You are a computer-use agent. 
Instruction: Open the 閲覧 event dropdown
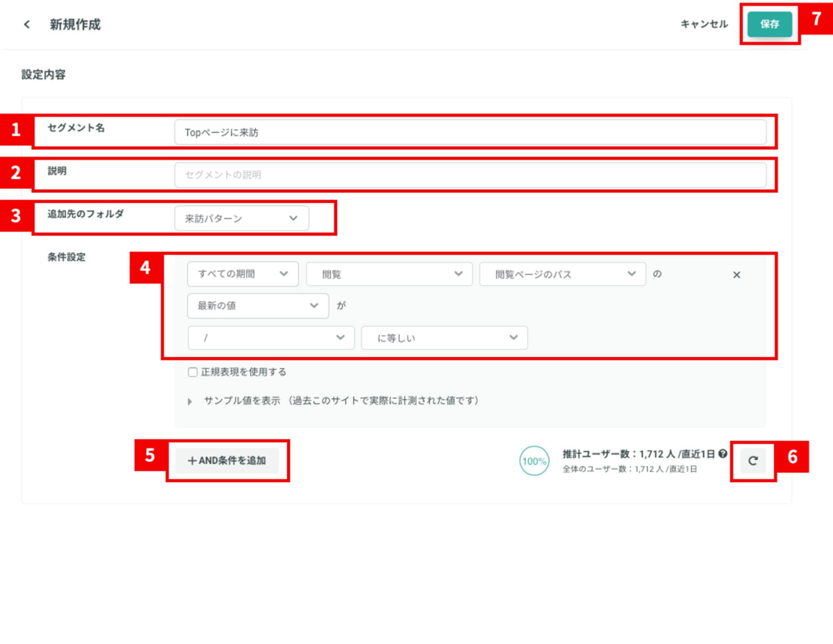[389, 274]
